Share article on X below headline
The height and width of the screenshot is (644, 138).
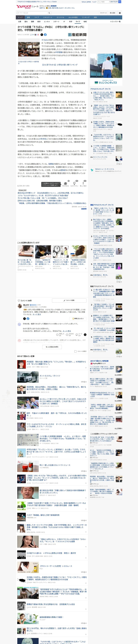[x=42, y=35]
